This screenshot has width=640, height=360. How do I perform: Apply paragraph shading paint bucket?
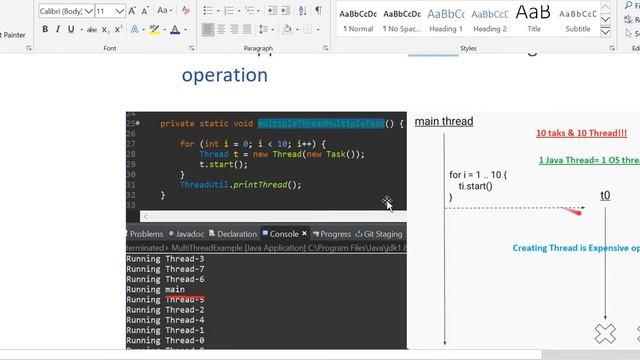point(287,29)
